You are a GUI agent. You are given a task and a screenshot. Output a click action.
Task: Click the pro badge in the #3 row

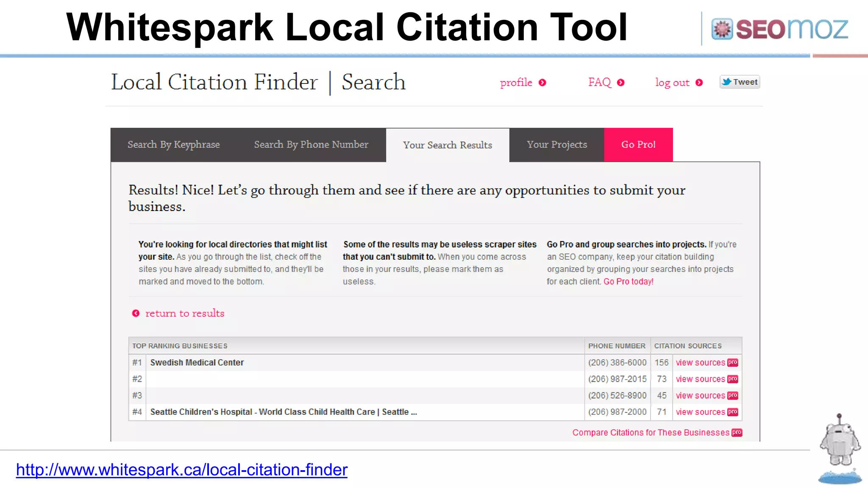pos(733,396)
